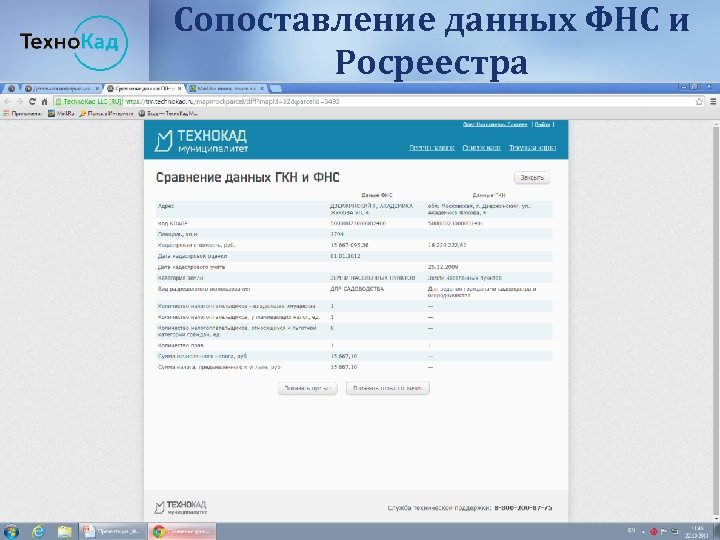Close the active Сравнение данных tab
This screenshot has height=540, width=720.
[180, 88]
